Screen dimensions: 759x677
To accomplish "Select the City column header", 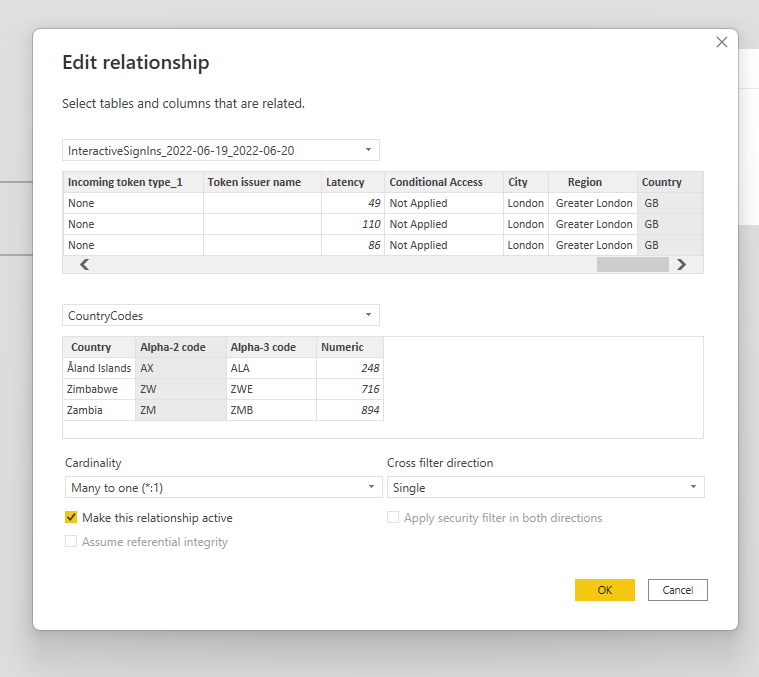I will pos(526,182).
